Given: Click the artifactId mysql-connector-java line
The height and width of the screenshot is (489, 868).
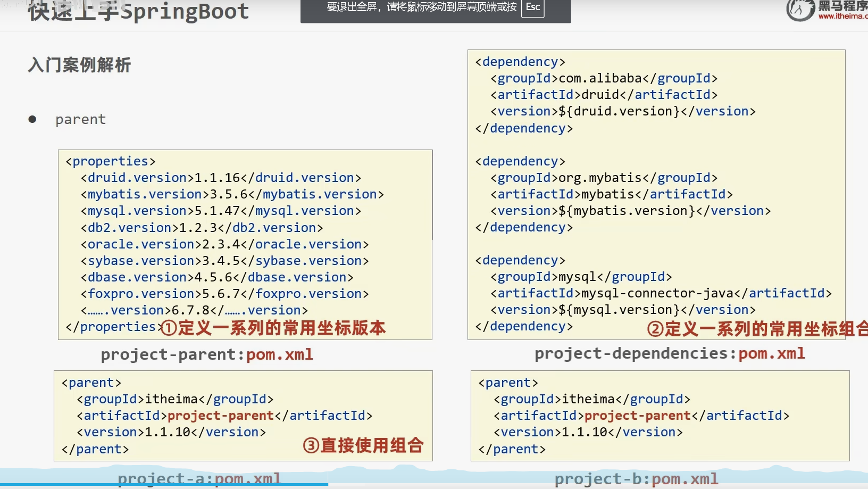Looking at the screenshot, I should [x=661, y=293].
